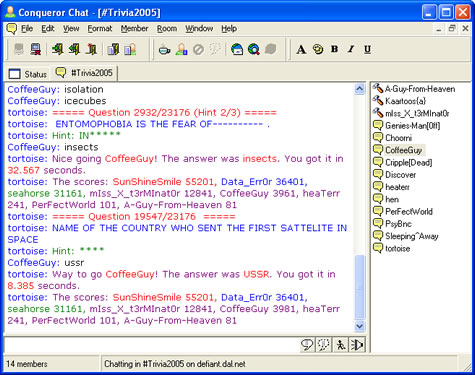475x375 pixels.
Task: Click the 'CoffeeGuy: ussr' chat line
Action: click(x=46, y=263)
